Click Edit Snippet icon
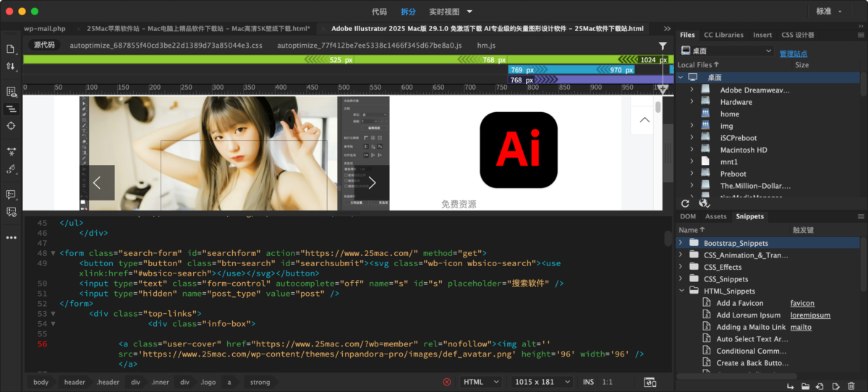868x392 pixels. [835, 386]
